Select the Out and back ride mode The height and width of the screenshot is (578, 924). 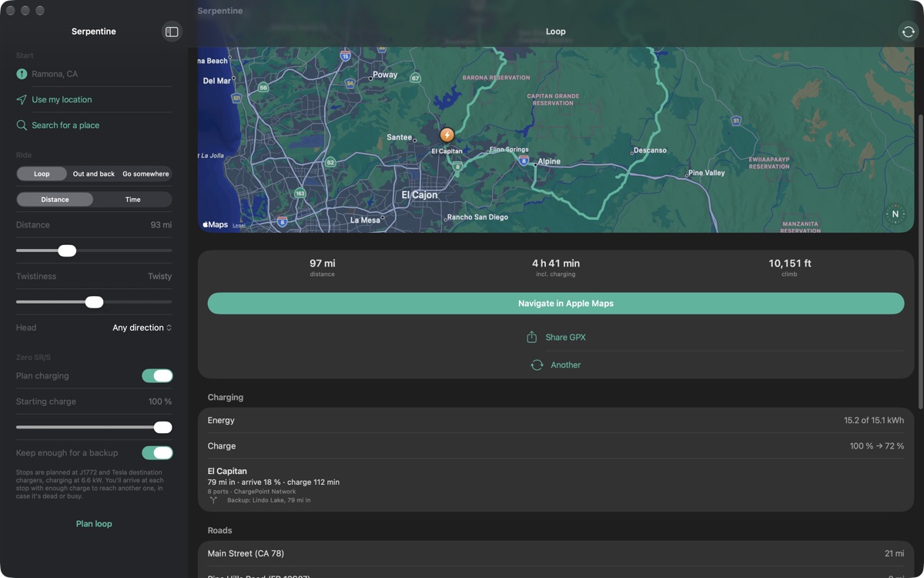point(94,174)
